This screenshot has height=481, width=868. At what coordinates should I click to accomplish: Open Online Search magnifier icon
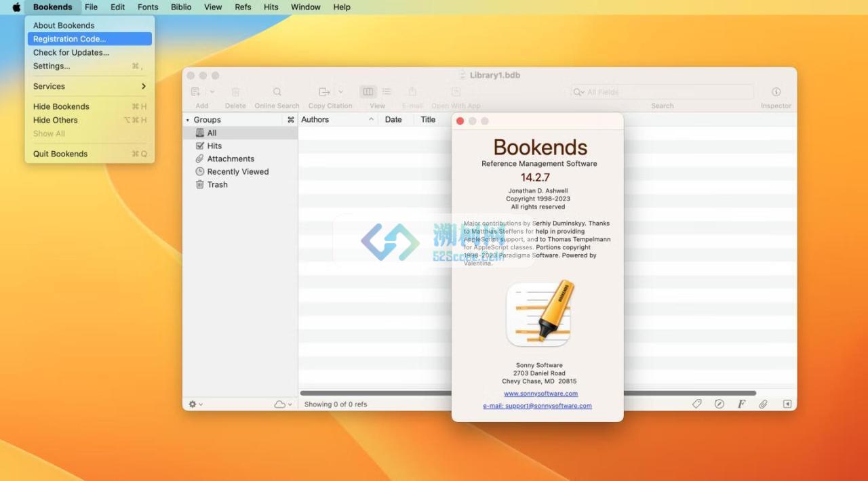(277, 91)
